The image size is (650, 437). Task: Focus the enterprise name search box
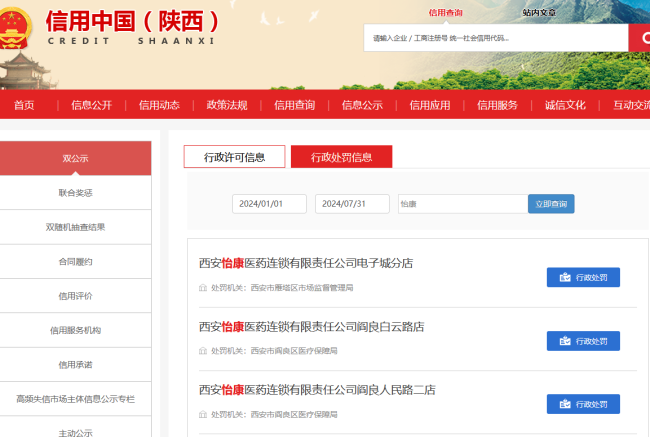(x=496, y=38)
